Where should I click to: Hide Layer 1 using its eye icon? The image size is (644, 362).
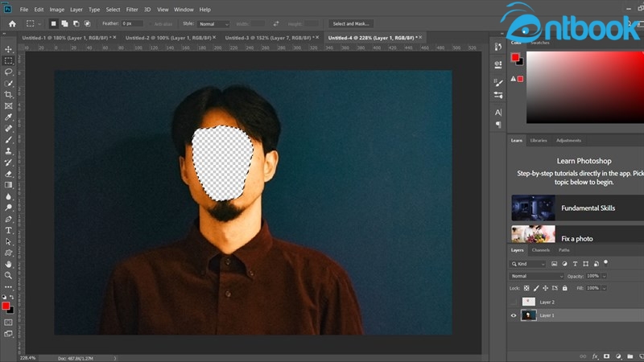point(514,315)
